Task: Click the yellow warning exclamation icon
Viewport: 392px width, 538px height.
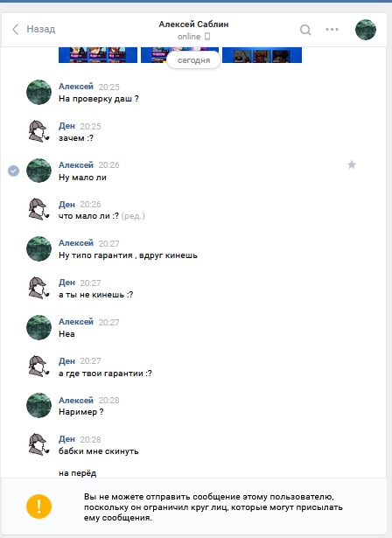Action: click(38, 507)
